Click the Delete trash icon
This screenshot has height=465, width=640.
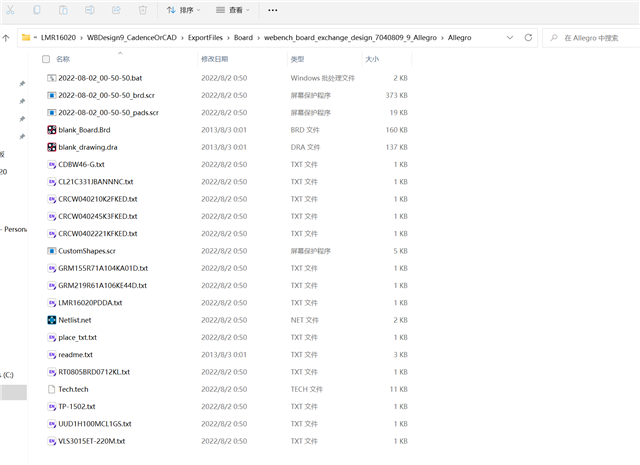(x=142, y=10)
